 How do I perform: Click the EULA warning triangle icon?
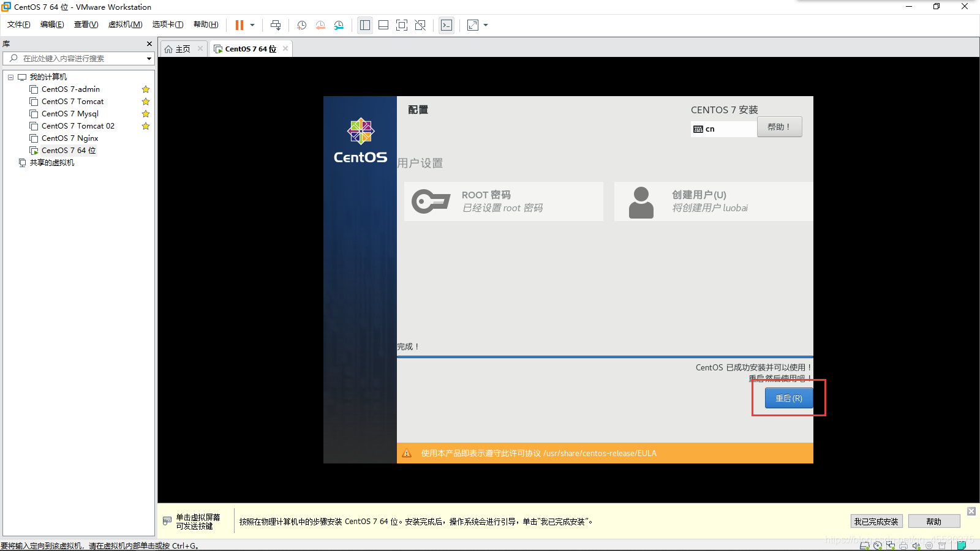(407, 454)
